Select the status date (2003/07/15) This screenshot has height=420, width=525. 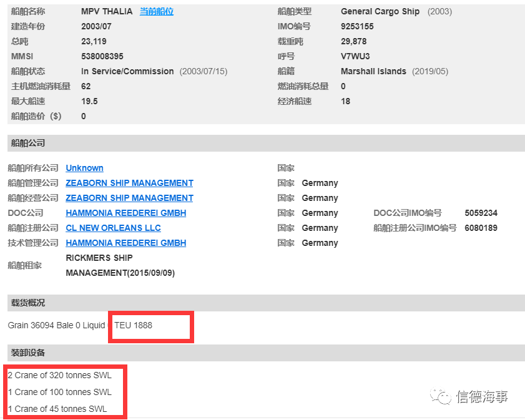[204, 71]
